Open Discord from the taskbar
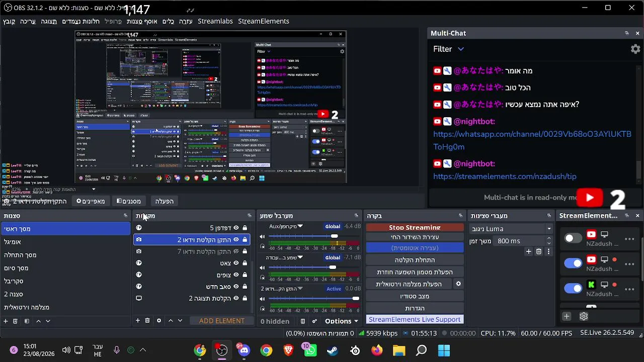 click(244, 350)
